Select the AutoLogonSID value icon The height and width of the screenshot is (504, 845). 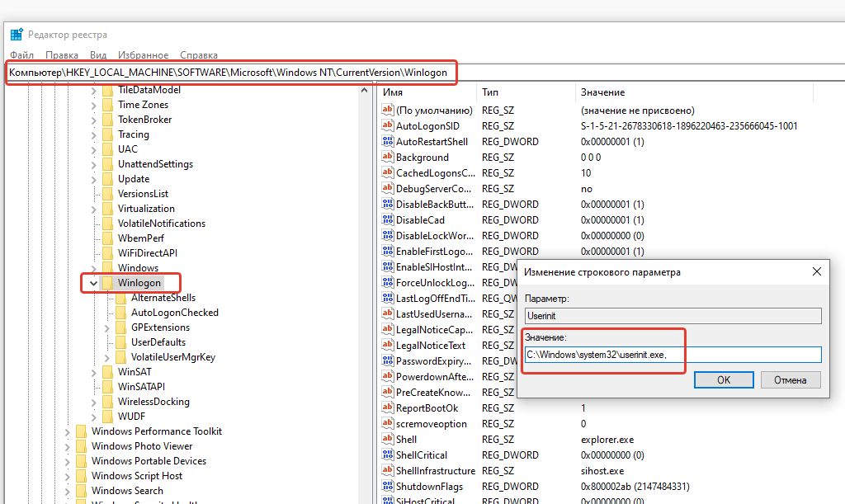click(388, 126)
